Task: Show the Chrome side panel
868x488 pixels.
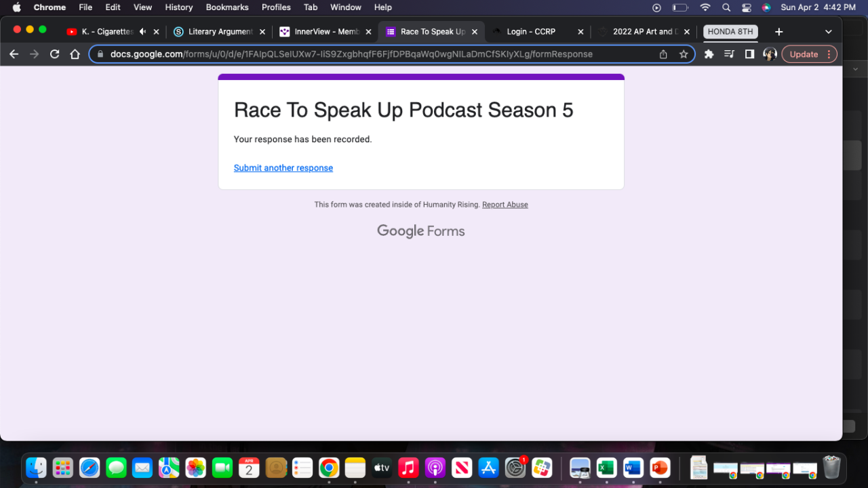Action: point(749,54)
